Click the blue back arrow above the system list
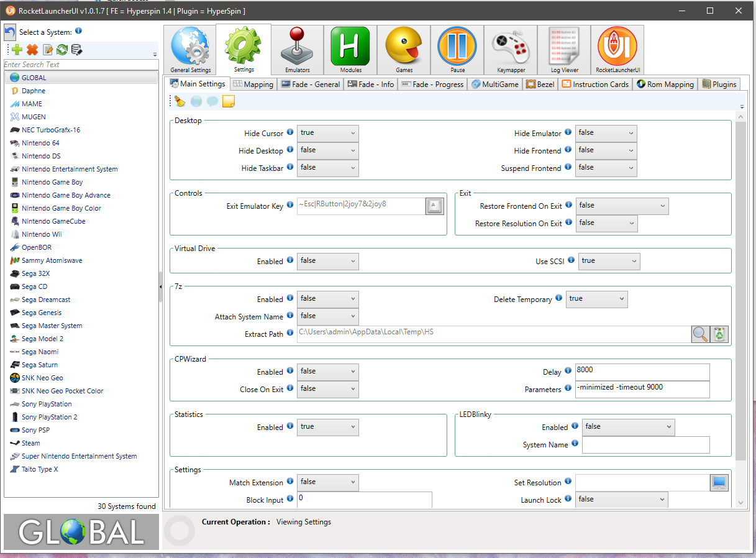The width and height of the screenshot is (756, 558). coord(10,32)
